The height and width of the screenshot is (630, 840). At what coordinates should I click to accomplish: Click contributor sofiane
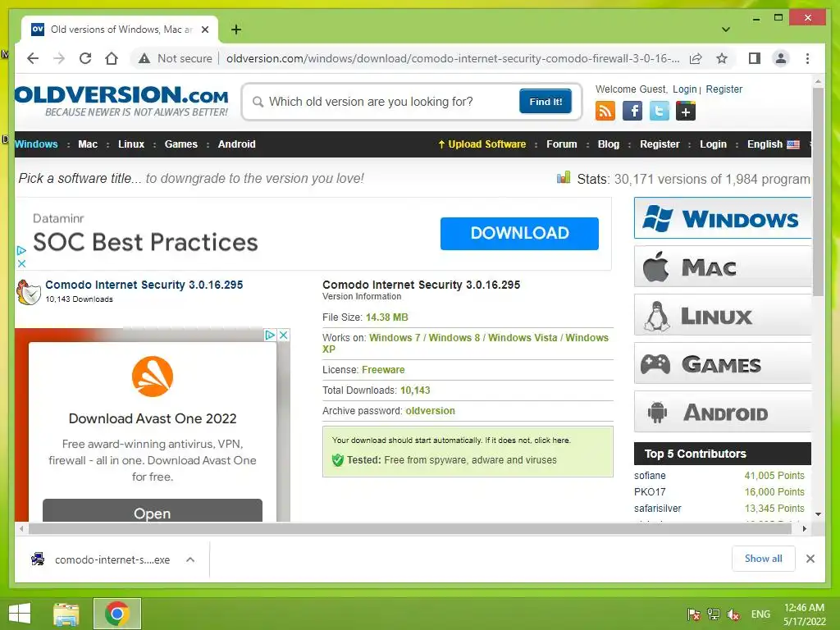tap(650, 476)
